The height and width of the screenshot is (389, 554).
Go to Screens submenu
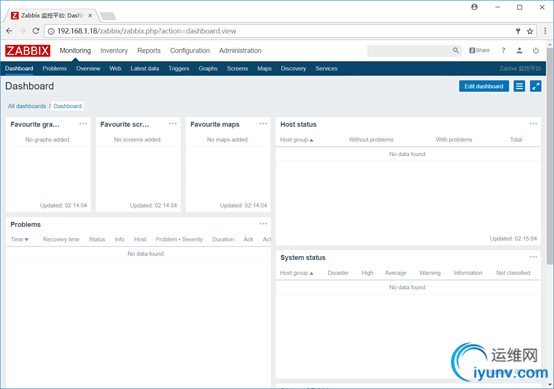point(237,69)
